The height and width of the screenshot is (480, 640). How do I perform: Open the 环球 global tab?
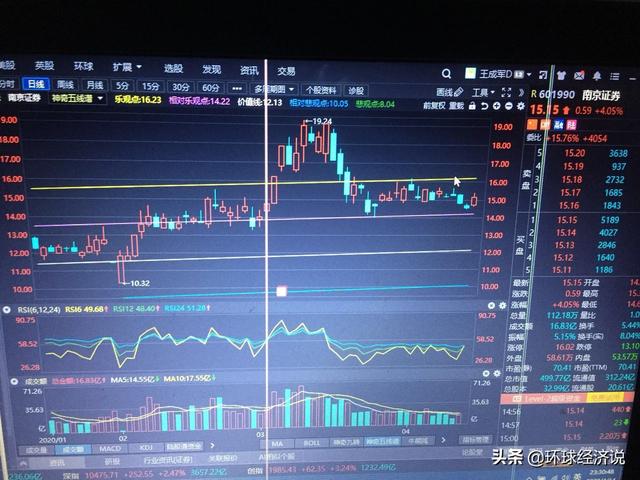pos(84,66)
